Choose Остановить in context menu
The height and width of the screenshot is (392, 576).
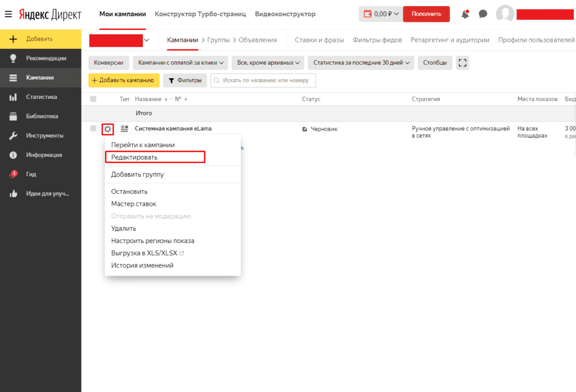pyautogui.click(x=129, y=192)
